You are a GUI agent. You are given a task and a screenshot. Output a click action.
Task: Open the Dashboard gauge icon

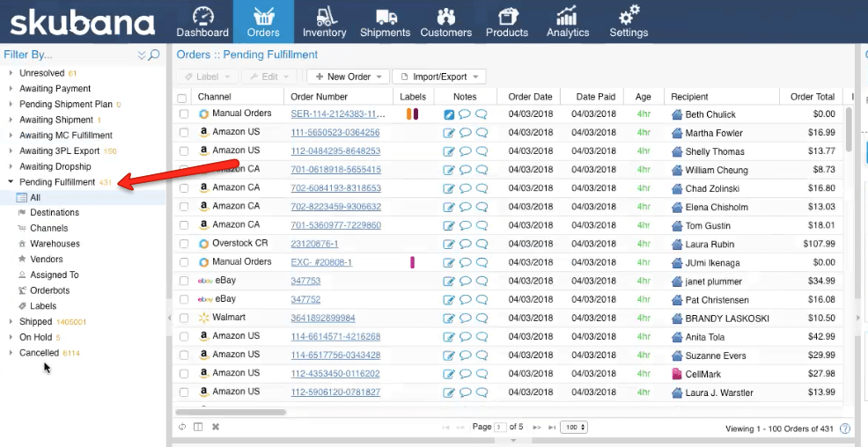[x=202, y=16]
